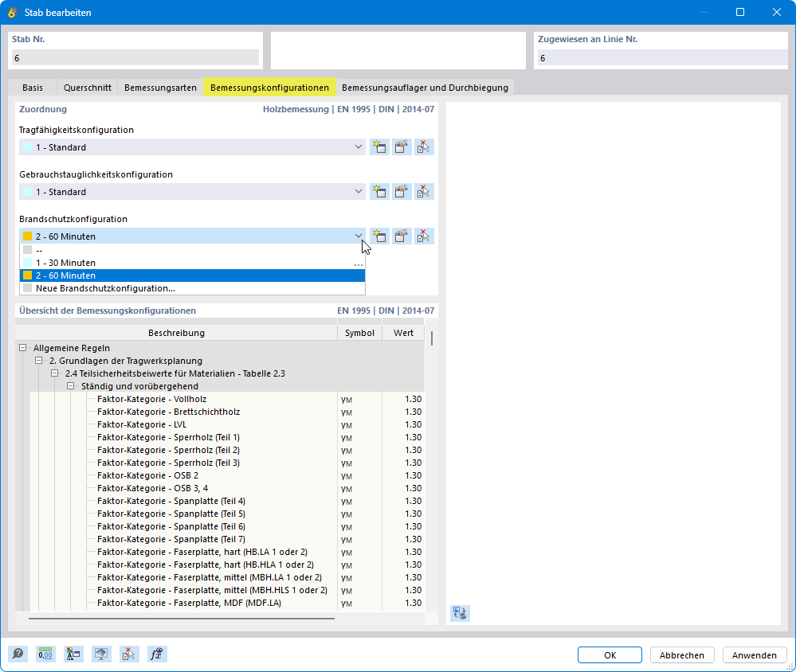
Task: Select Faktor-Kategorie - Brettschichtholz row
Action: pos(227,412)
